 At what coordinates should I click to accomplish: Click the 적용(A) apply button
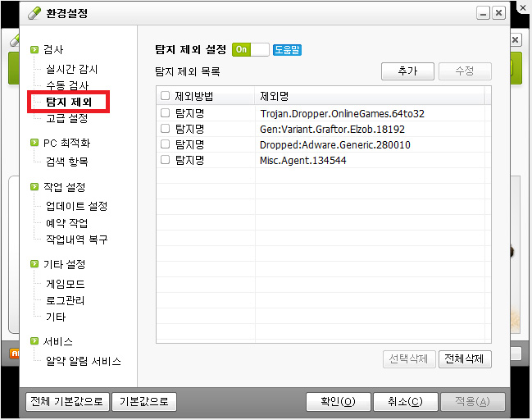tap(473, 402)
